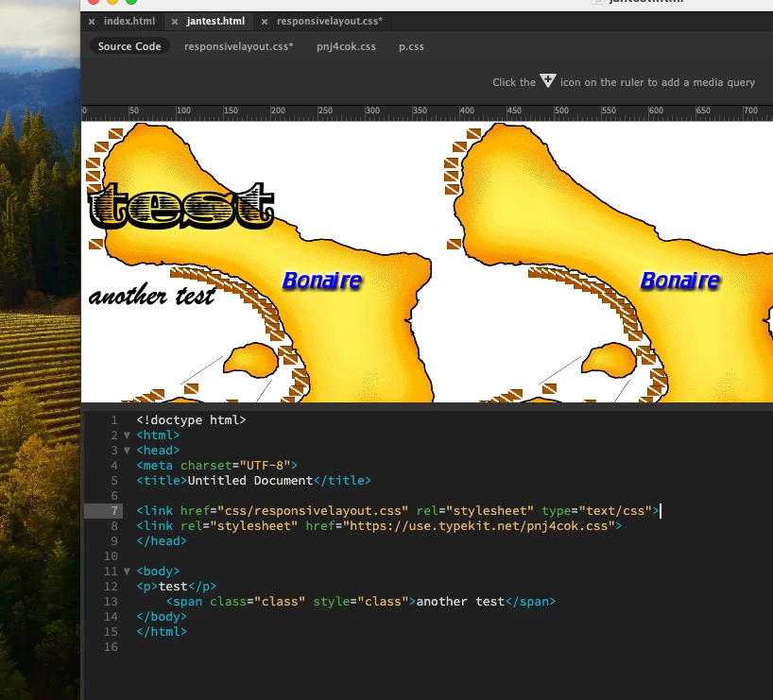Switch to the index.html tab
Image resolution: width=773 pixels, height=700 pixels.
point(129,21)
